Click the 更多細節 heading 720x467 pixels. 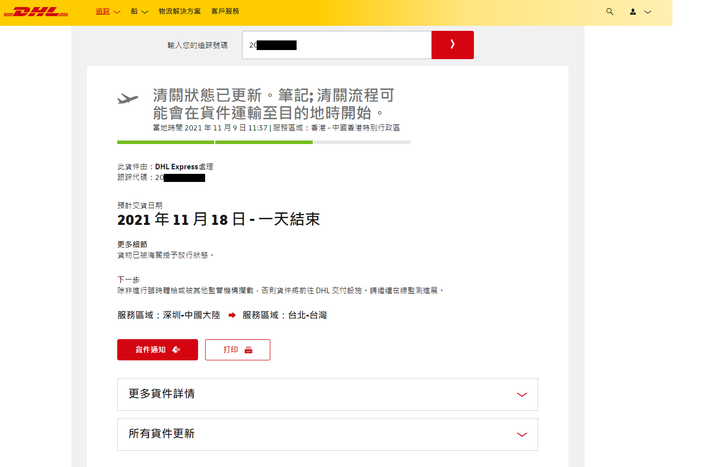[132, 244]
